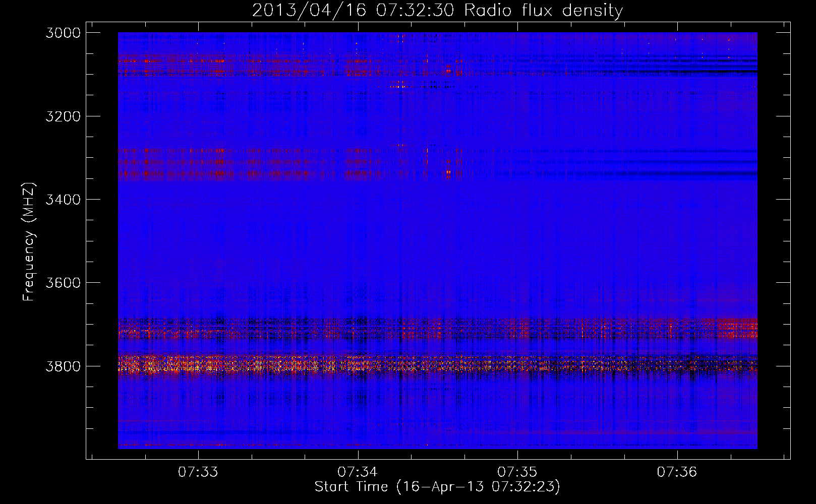Click the 'Start Time (16-Apr-13 07:32:23)' axis title

437,487
